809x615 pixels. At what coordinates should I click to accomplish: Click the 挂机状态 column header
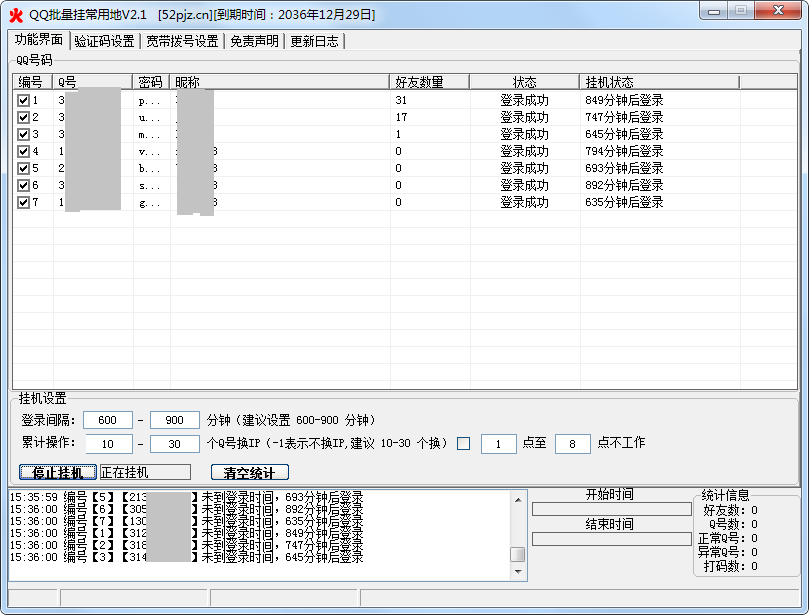pos(659,82)
